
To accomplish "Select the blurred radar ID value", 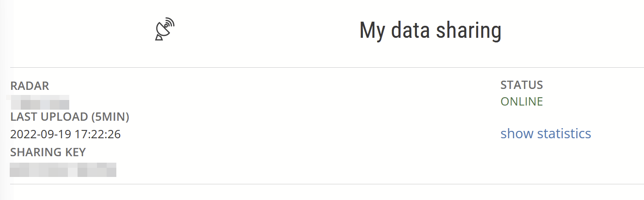I will pos(38,102).
